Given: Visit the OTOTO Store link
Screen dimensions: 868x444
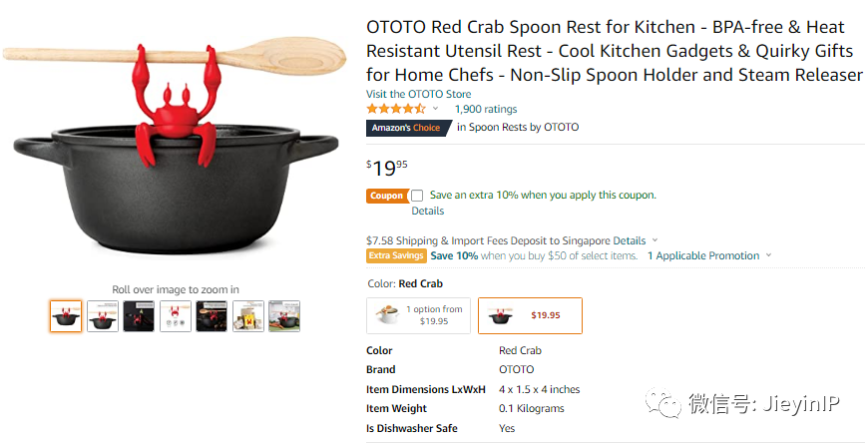Looking at the screenshot, I should point(418,94).
